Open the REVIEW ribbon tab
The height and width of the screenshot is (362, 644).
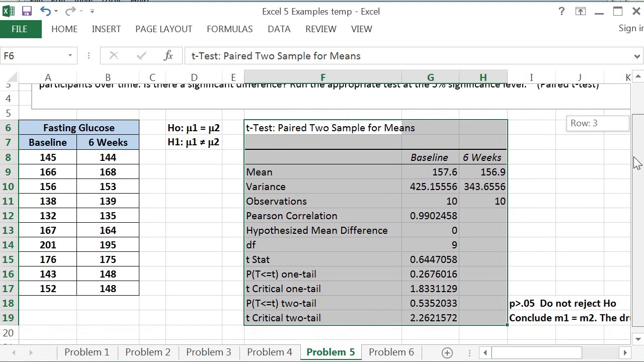pyautogui.click(x=320, y=29)
